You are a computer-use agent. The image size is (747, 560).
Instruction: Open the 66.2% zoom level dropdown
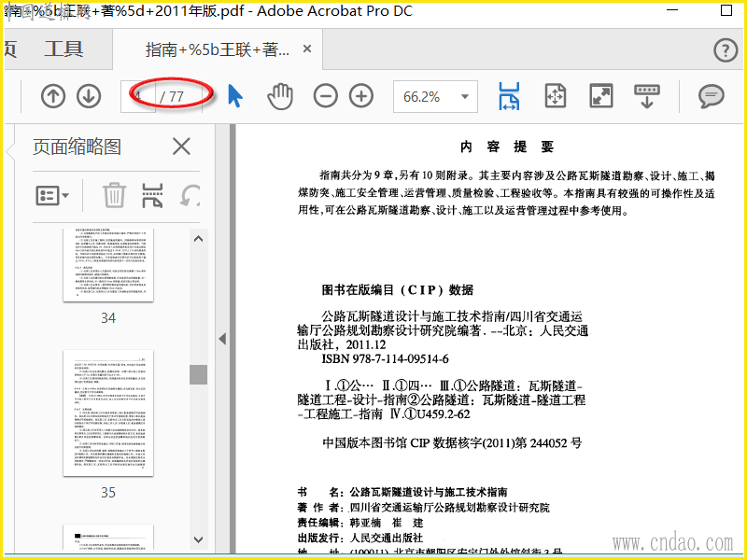coord(435,97)
